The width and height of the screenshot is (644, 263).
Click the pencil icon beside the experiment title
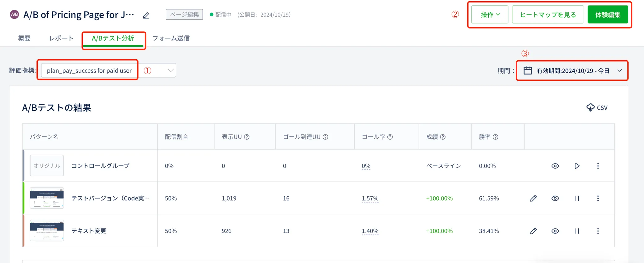point(146,15)
